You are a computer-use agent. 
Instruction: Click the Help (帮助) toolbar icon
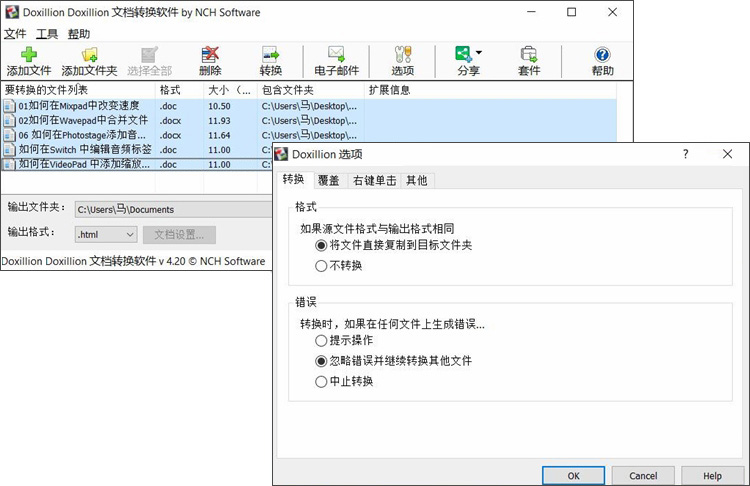point(602,55)
